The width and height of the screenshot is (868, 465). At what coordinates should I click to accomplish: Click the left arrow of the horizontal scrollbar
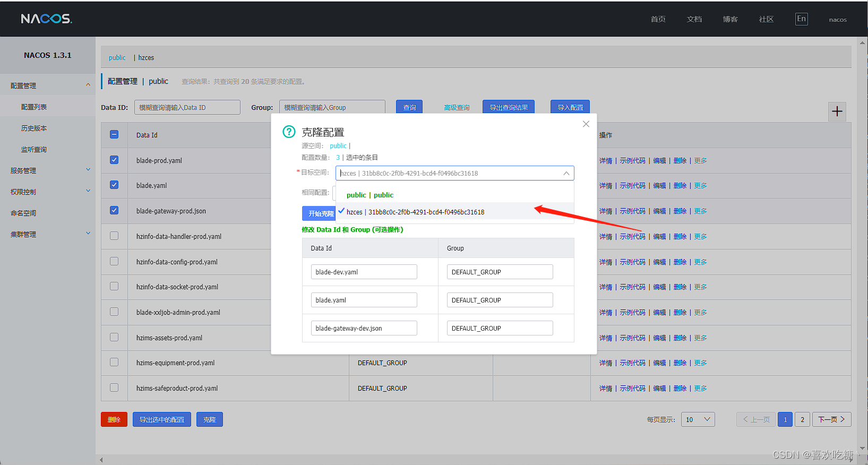pyautogui.click(x=101, y=460)
